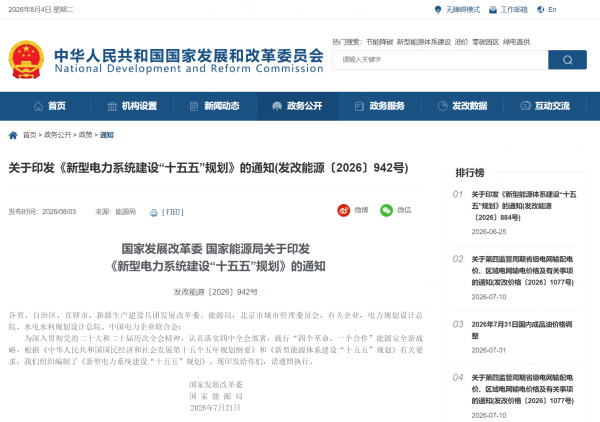Open ranking item 01 about 新型能源体系建设
Screen dimensions: 600x422
[523, 206]
